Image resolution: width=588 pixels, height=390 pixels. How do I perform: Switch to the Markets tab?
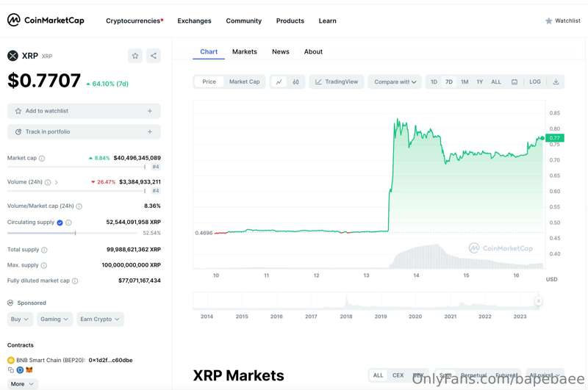[x=245, y=51]
